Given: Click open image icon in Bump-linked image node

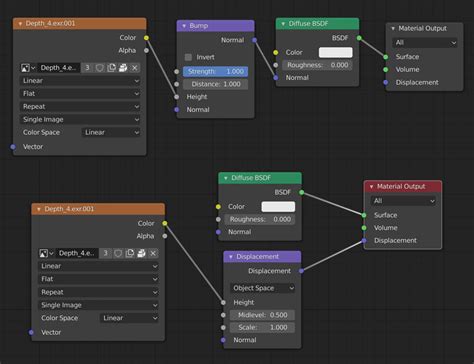Looking at the screenshot, I should (123, 68).
